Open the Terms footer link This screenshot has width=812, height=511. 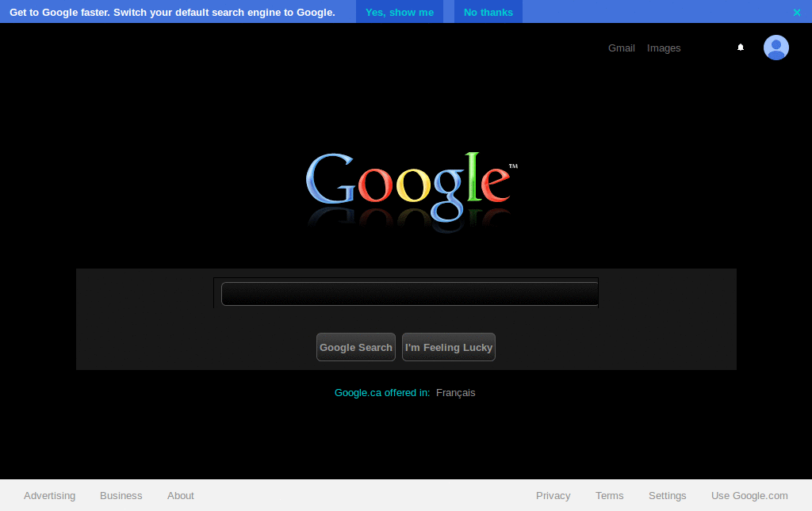click(x=610, y=495)
